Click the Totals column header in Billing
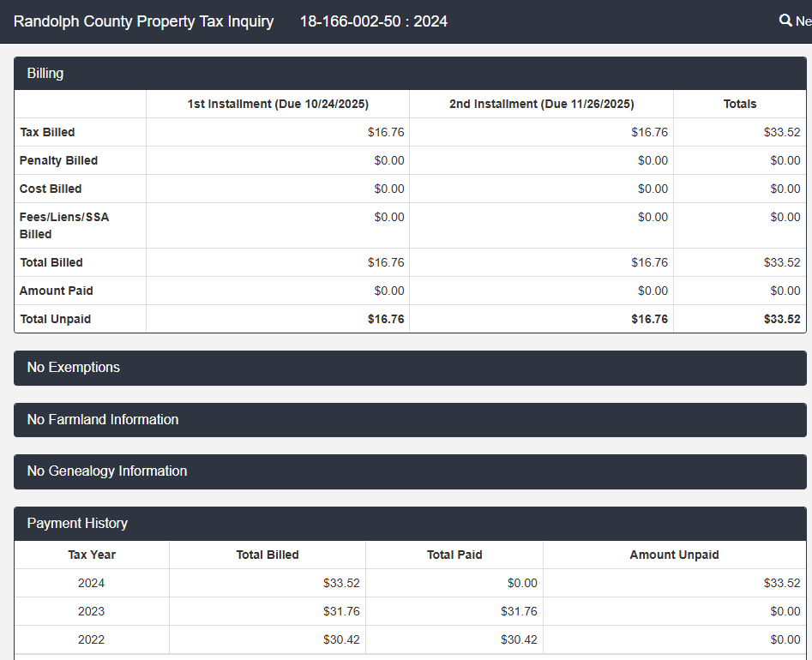Image resolution: width=812 pixels, height=660 pixels. [739, 104]
